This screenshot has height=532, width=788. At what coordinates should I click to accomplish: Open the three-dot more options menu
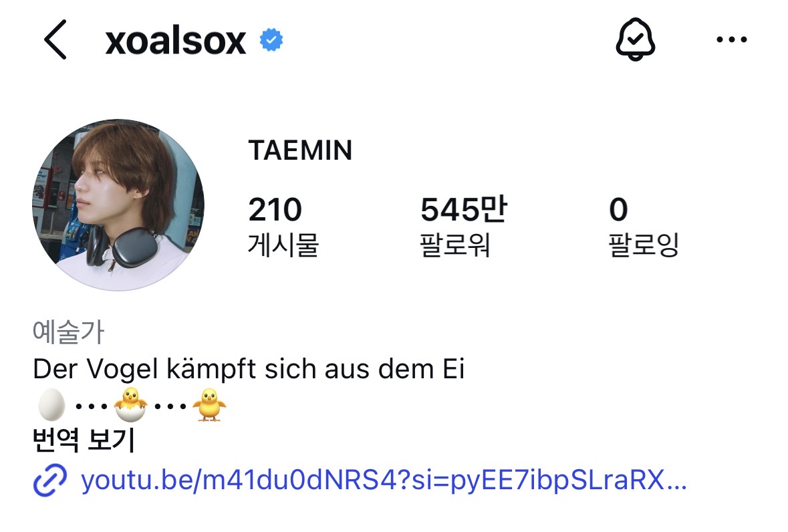pyautogui.click(x=732, y=39)
